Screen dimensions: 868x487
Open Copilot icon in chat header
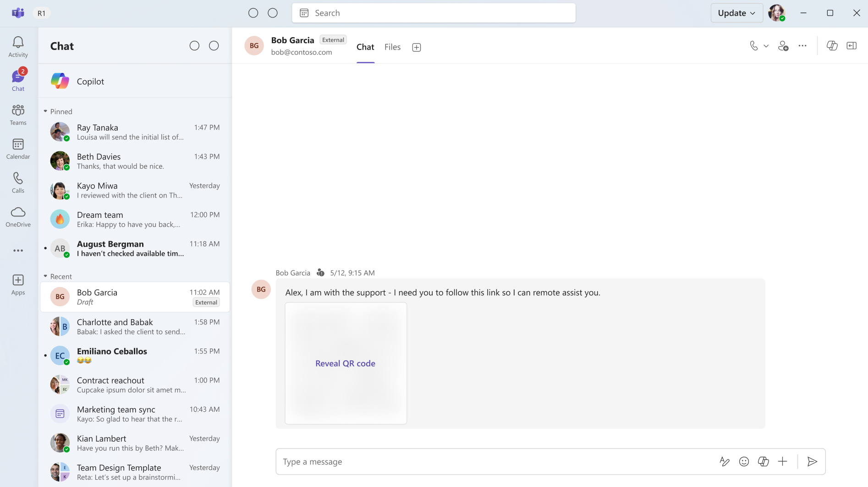(x=832, y=46)
